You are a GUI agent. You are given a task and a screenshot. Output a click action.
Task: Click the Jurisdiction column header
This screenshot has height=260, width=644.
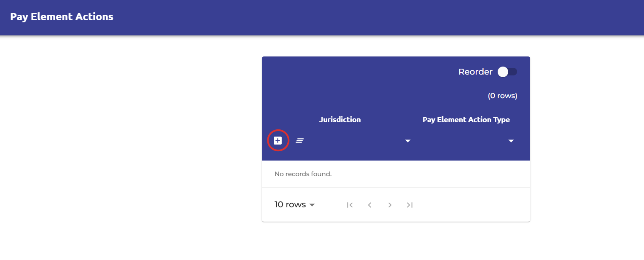(340, 120)
